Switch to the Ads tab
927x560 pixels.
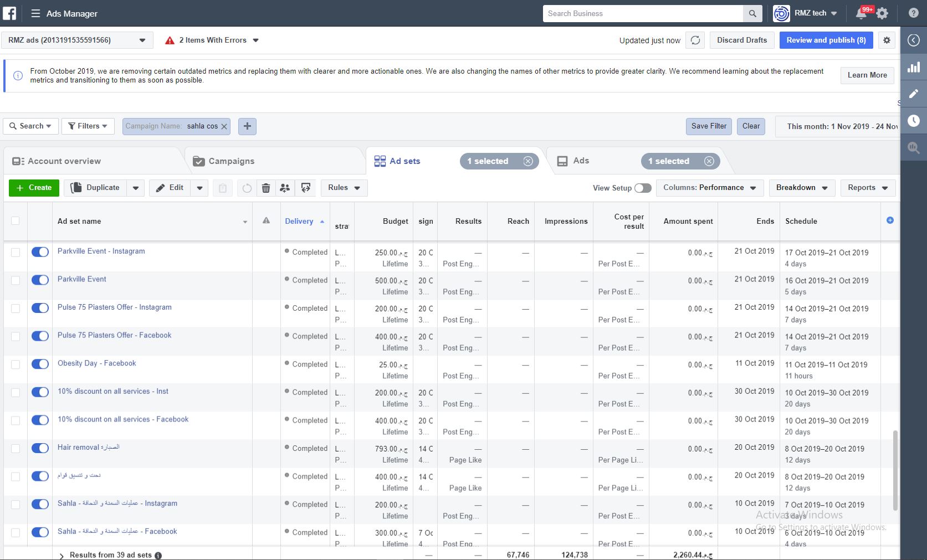coord(581,161)
